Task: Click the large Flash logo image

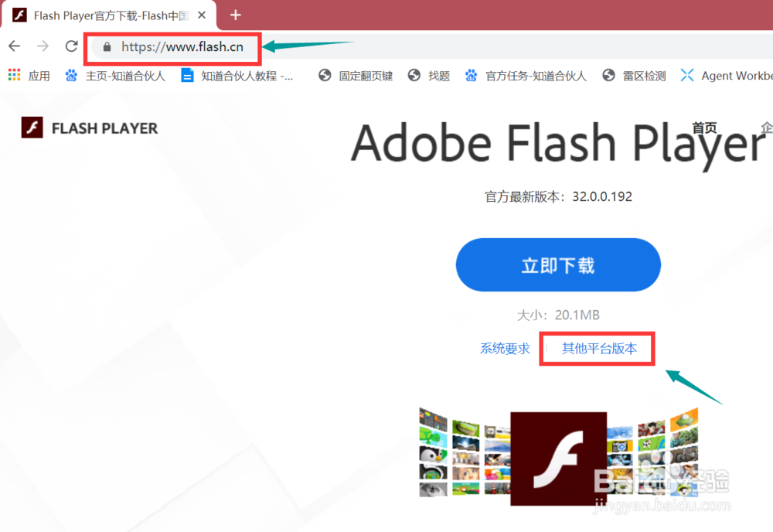Action: 559,459
